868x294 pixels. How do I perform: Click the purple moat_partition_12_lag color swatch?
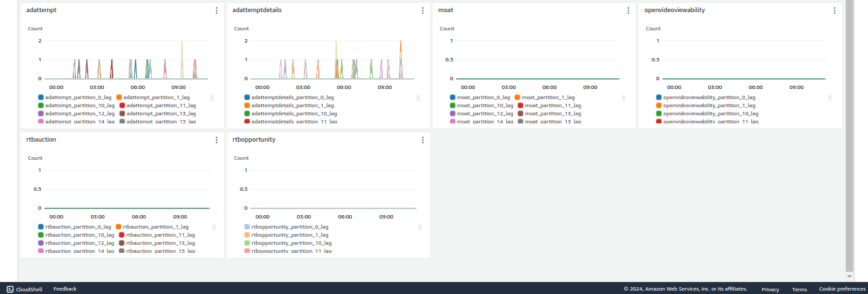click(453, 113)
